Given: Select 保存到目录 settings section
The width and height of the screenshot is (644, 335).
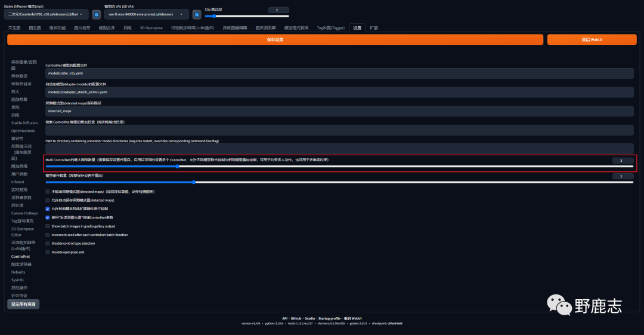Looking at the screenshot, I should click(21, 84).
